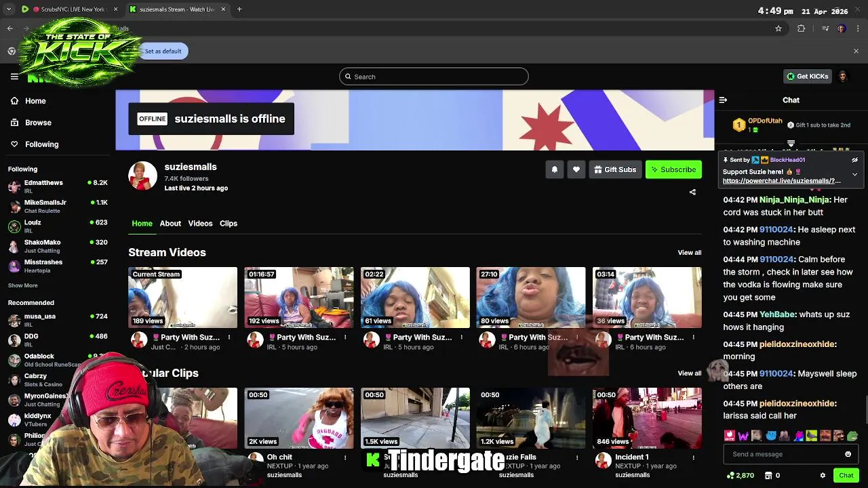Click the suziesmalls profile avatar

[x=142, y=176]
